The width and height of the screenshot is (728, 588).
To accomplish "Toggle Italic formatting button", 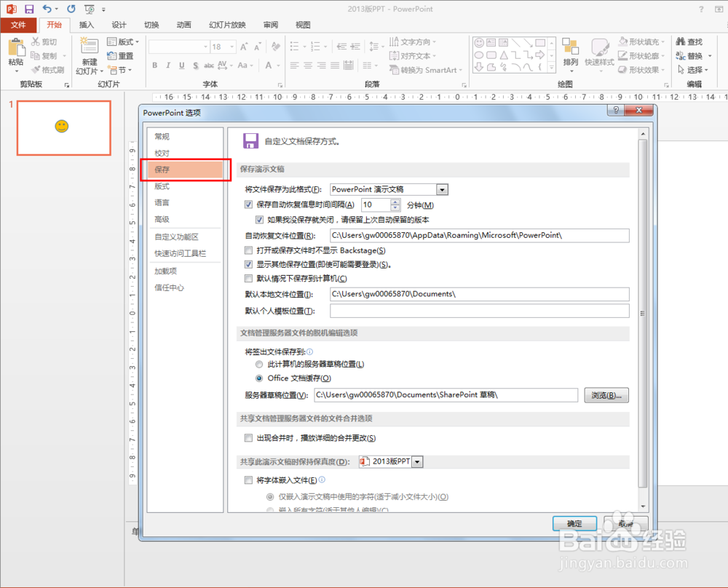I will point(168,65).
